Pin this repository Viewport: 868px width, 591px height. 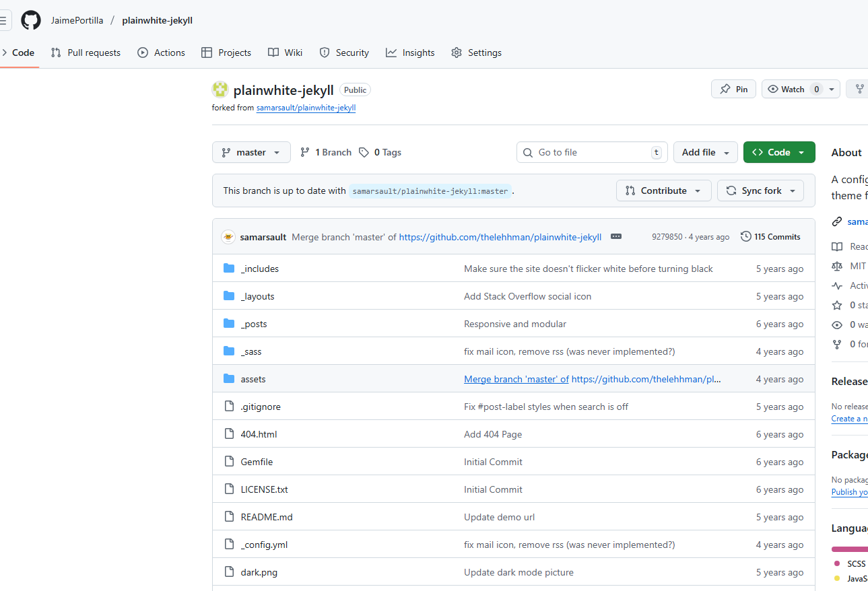tap(733, 89)
